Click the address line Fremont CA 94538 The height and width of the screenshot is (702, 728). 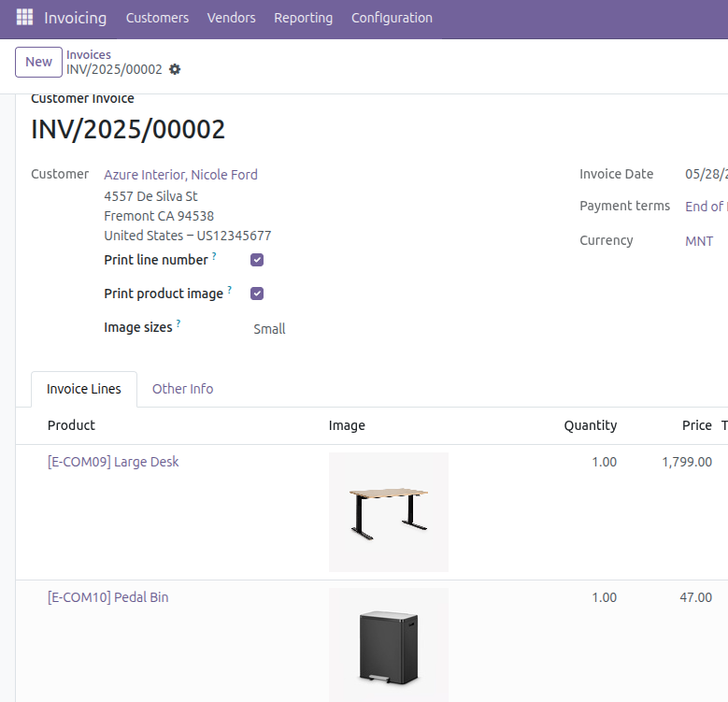coord(159,216)
